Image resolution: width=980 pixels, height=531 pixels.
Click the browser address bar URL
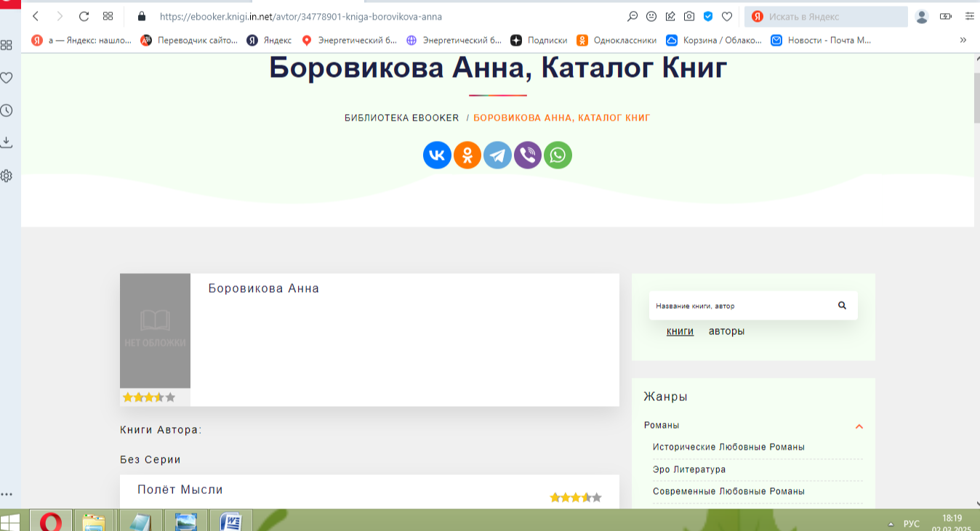[x=300, y=16]
